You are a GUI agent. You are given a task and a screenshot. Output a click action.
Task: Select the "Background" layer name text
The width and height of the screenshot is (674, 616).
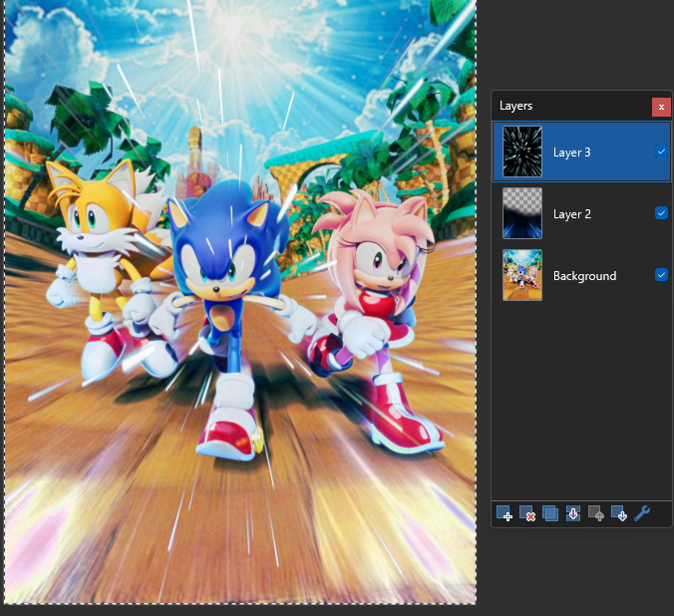[x=584, y=276]
